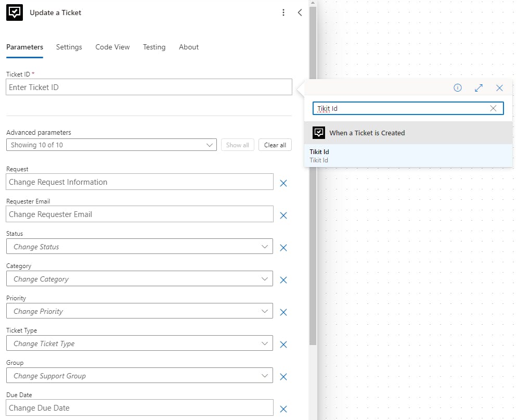Close the dynamic content popup
Viewport: 517px width, 420px height.
[x=499, y=88]
